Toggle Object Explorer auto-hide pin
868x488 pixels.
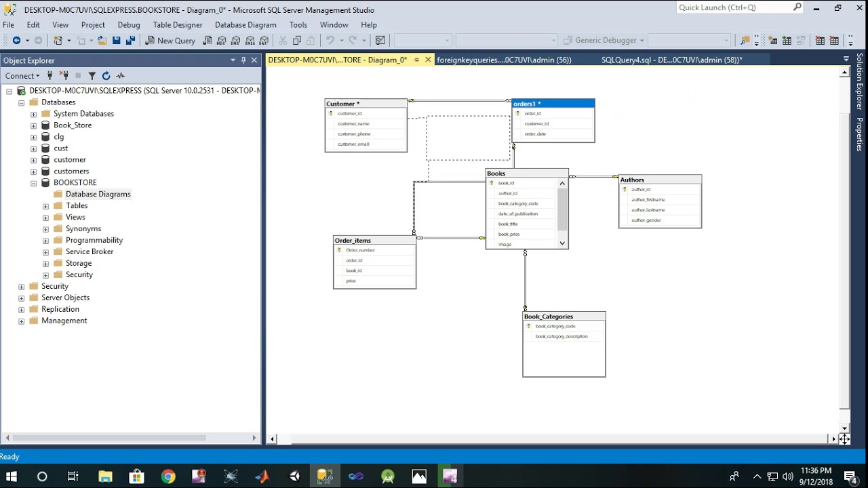point(243,60)
